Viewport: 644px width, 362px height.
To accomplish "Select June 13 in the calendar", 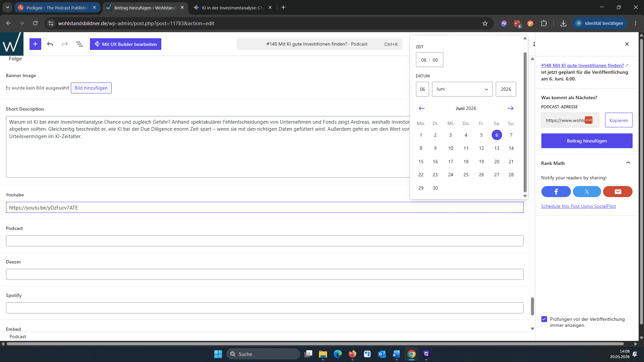I will click(497, 148).
